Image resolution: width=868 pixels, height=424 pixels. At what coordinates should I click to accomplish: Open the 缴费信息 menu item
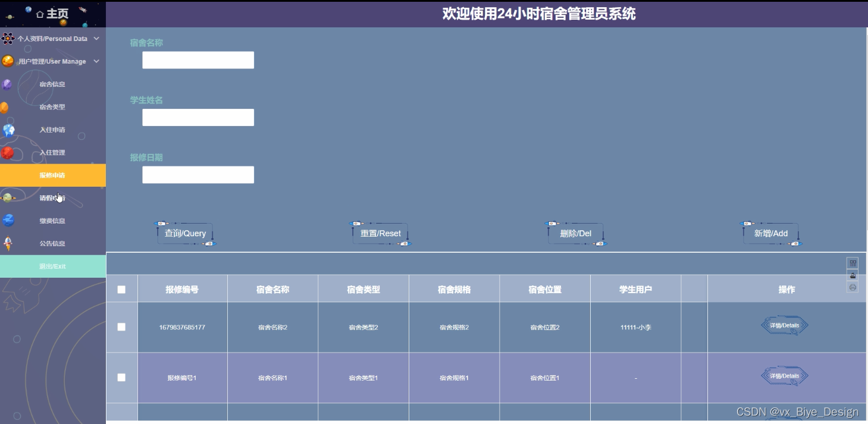click(x=52, y=221)
